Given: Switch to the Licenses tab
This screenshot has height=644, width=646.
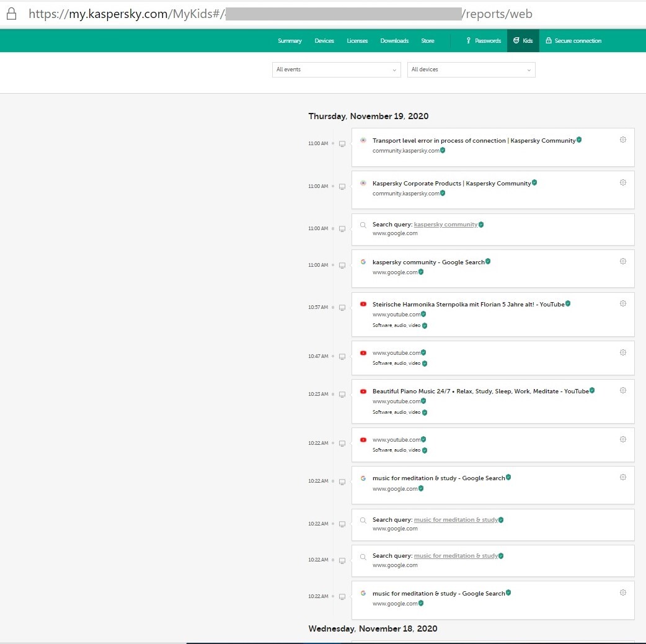Looking at the screenshot, I should [357, 41].
